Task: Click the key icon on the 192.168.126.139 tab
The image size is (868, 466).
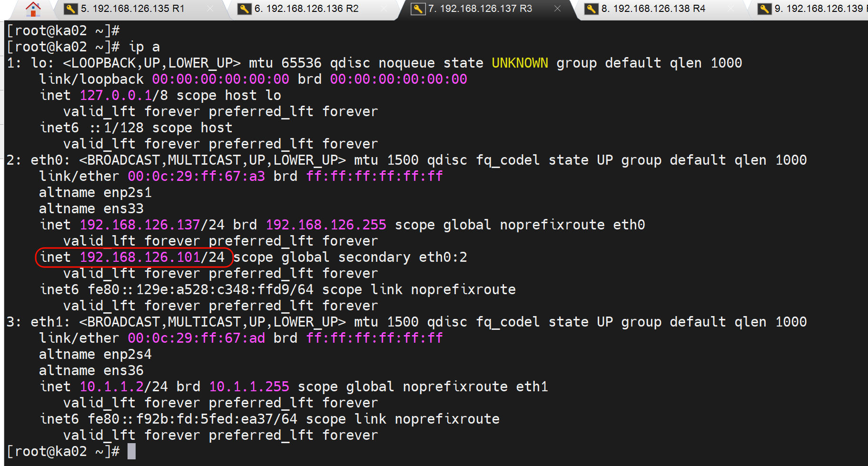Action: click(764, 8)
